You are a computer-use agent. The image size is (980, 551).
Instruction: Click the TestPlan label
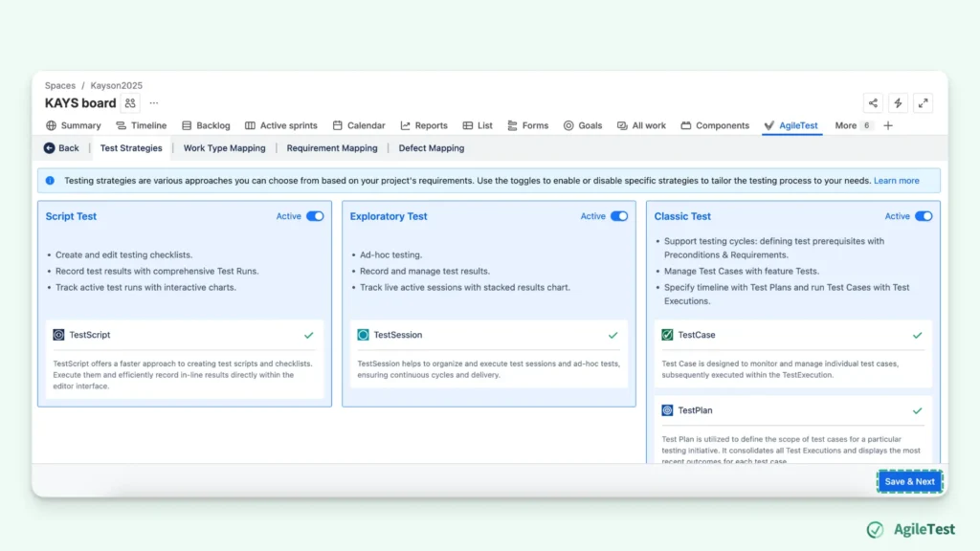(x=695, y=410)
